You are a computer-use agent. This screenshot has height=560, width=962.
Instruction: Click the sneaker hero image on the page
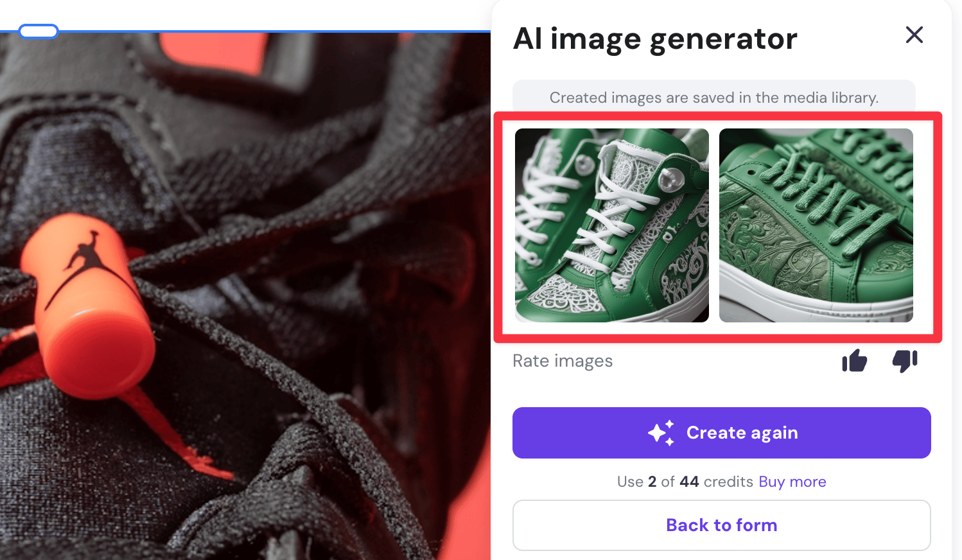pos(244,289)
